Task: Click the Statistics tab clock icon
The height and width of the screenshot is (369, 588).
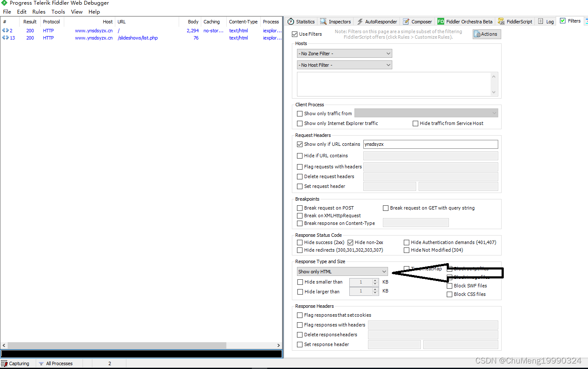Action: 291,22
